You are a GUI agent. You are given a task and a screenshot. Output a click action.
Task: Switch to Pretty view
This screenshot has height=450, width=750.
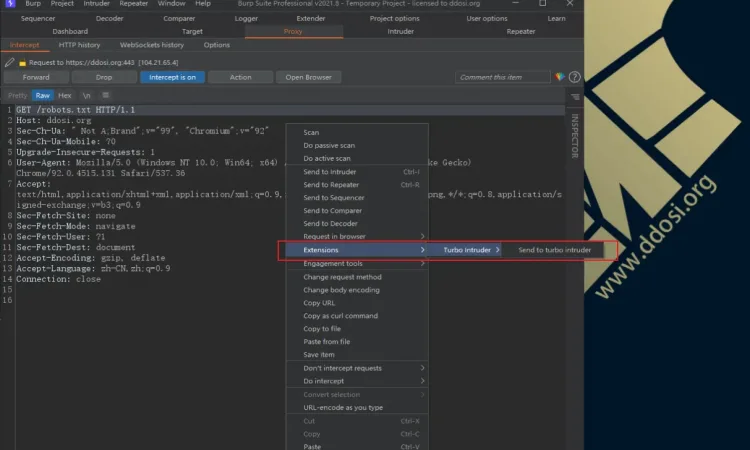pyautogui.click(x=18, y=95)
